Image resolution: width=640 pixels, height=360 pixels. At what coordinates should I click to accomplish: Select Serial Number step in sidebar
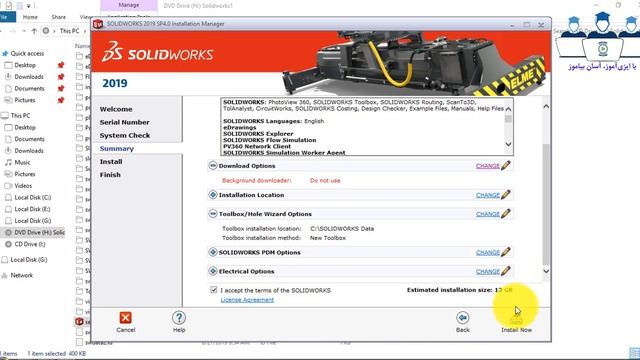(124, 122)
